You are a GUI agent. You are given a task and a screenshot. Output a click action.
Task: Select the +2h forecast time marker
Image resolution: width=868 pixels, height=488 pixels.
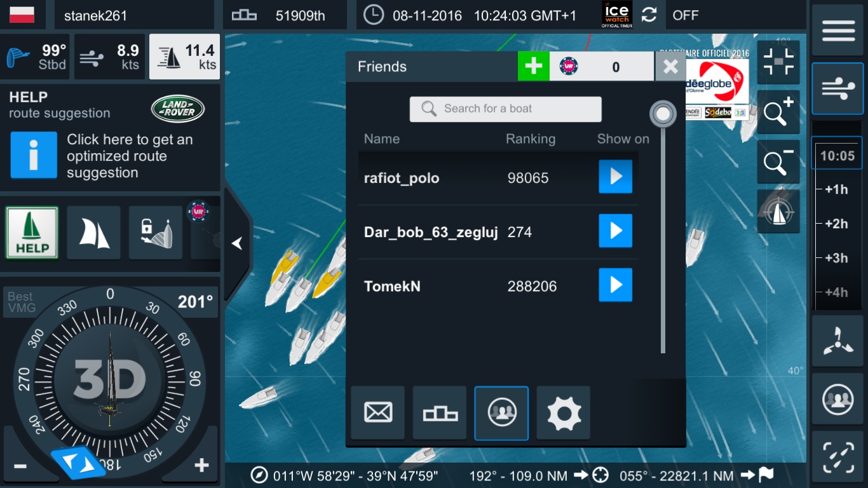[836, 224]
